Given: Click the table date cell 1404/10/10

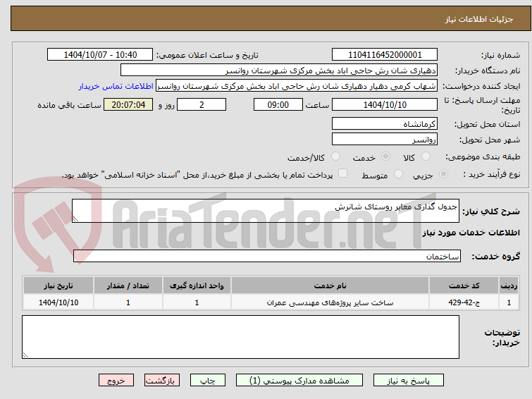Looking at the screenshot, I should [58, 302].
